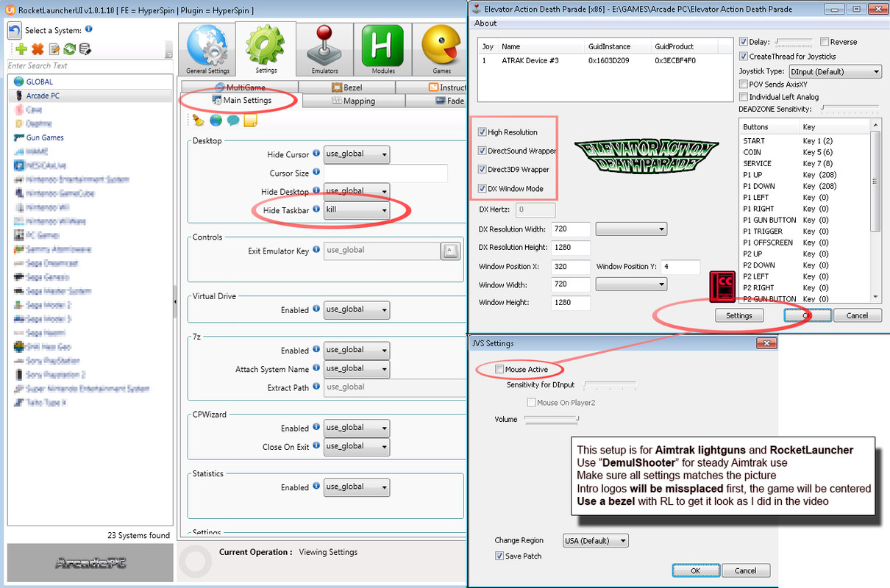
Task: Toggle the DX Window Mode checkbox
Action: point(483,188)
